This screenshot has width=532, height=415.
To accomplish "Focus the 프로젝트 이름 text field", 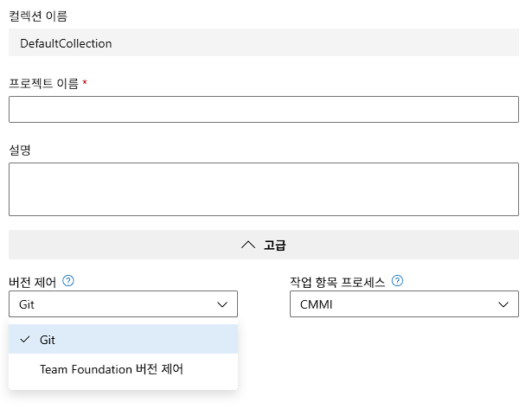I will (x=264, y=109).
